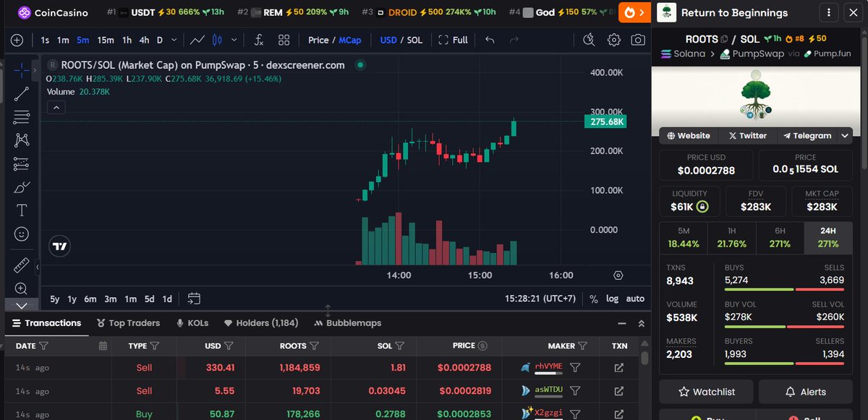Expand the transactions panel with the up chevron
Viewport: 868px width, 420px height.
640,324
